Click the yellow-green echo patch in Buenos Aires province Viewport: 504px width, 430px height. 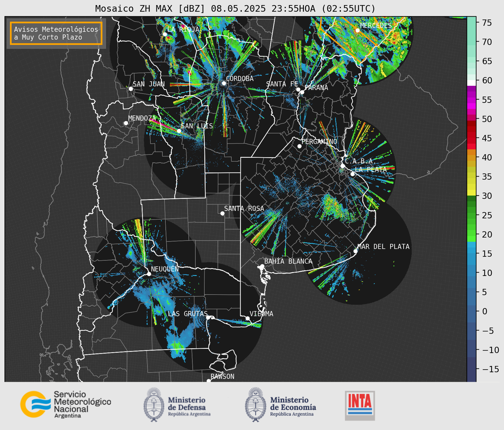pos(335,207)
